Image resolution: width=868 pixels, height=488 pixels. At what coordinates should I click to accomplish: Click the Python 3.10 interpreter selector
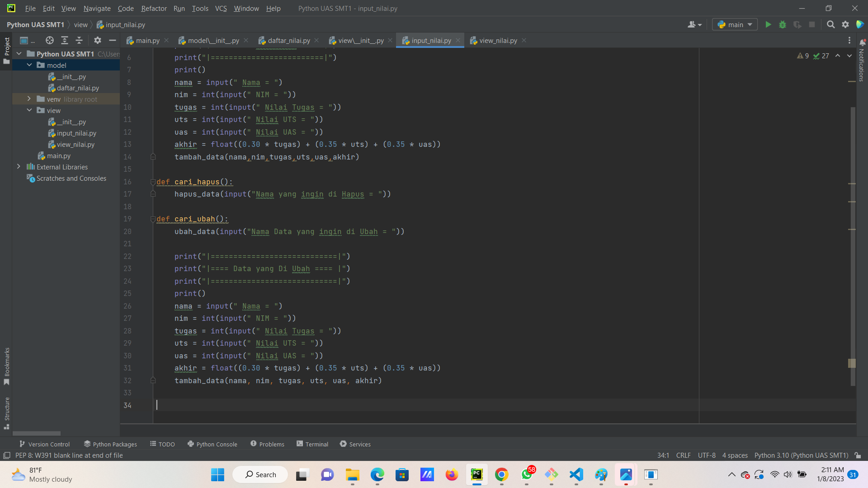pyautogui.click(x=801, y=455)
